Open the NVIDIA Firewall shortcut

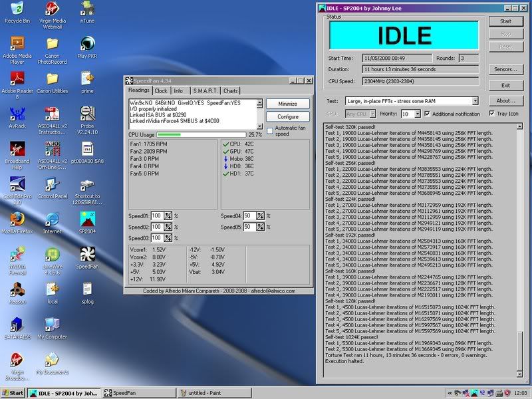(x=17, y=261)
